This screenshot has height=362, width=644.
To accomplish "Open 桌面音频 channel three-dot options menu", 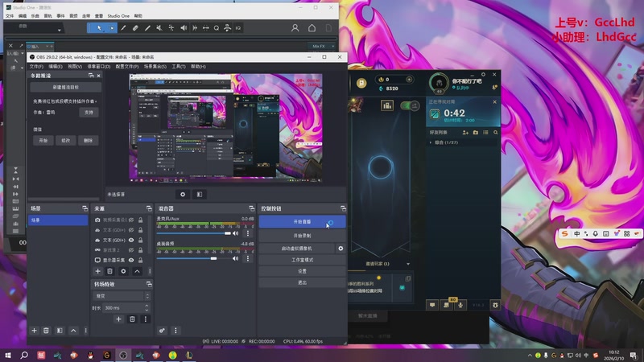I will [x=248, y=258].
